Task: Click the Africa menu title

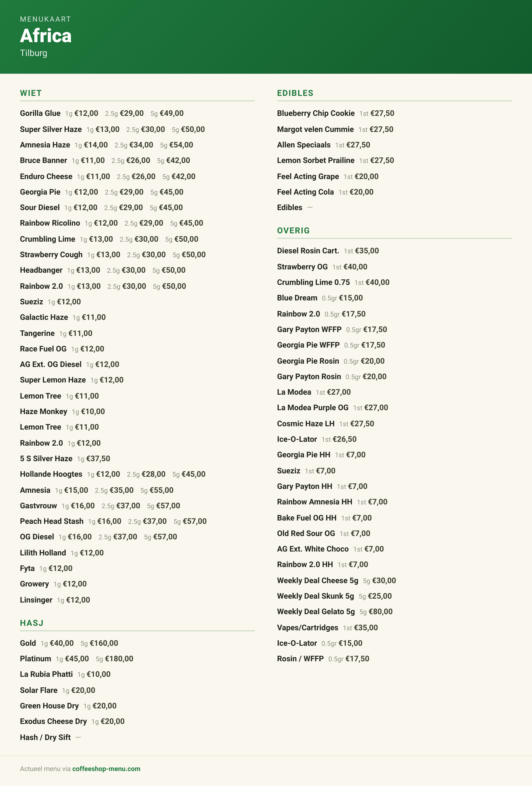Action: [46, 35]
